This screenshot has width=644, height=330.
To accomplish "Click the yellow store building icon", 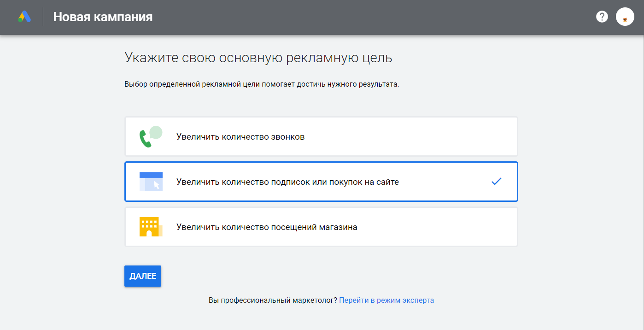I will [x=151, y=227].
